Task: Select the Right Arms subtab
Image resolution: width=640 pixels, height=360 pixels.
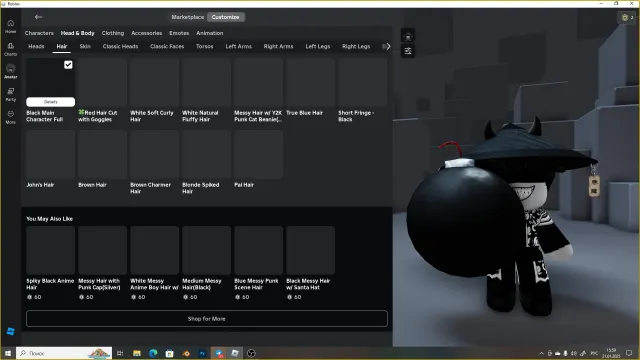Action: click(x=278, y=47)
